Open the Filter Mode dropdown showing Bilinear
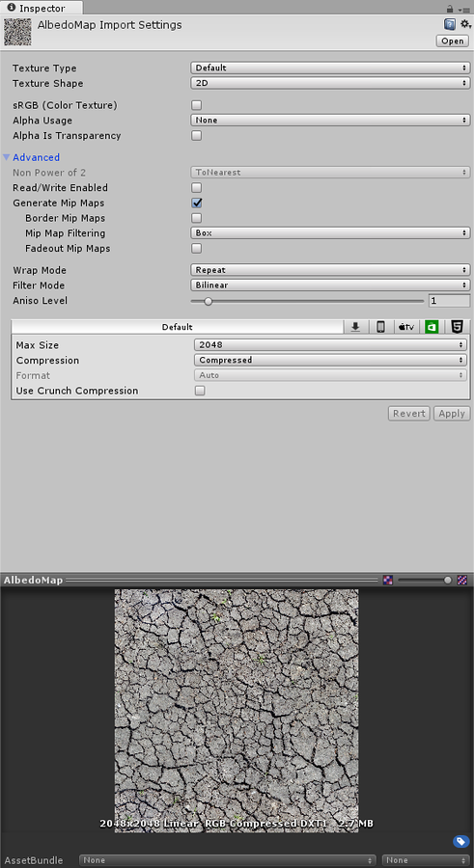 click(330, 285)
